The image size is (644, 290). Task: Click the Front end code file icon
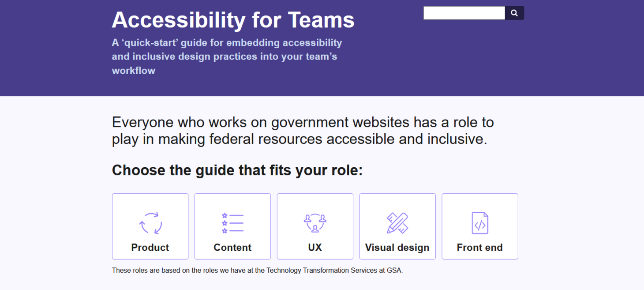480,223
